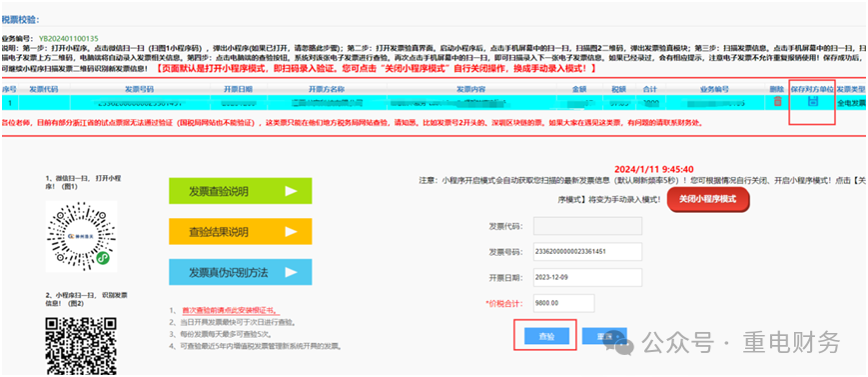This screenshot has width=868, height=377.
Task: Open the blue 发票真伪识别方法 button
Action: [x=241, y=272]
